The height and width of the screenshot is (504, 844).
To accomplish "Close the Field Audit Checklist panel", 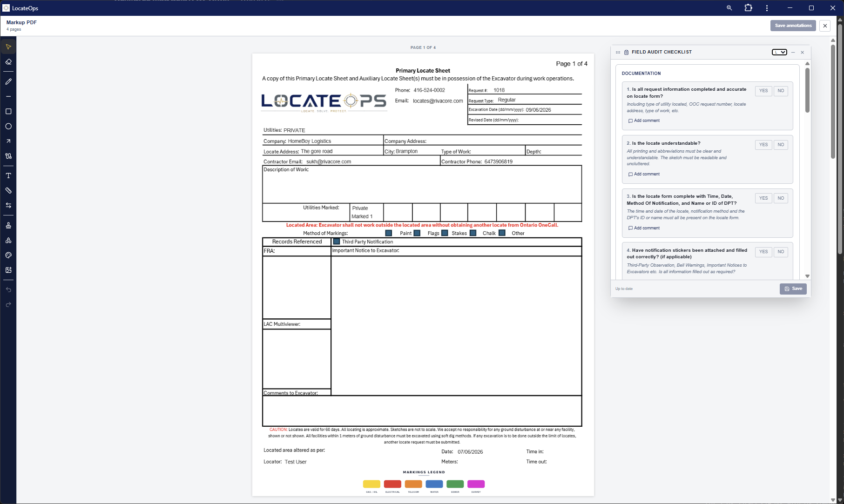I will pos(802,52).
